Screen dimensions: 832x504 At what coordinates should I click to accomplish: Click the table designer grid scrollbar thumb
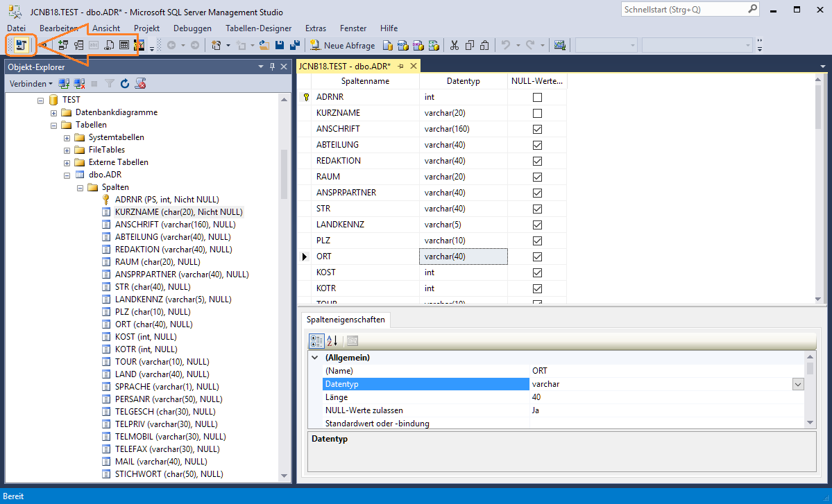(x=817, y=107)
